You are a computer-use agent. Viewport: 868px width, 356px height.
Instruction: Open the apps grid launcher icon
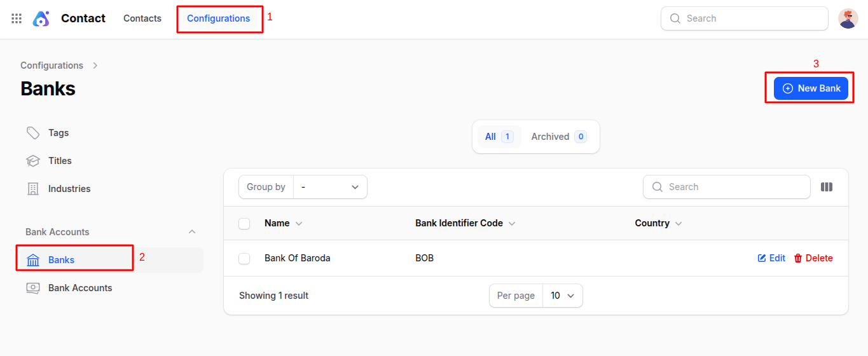pos(17,18)
